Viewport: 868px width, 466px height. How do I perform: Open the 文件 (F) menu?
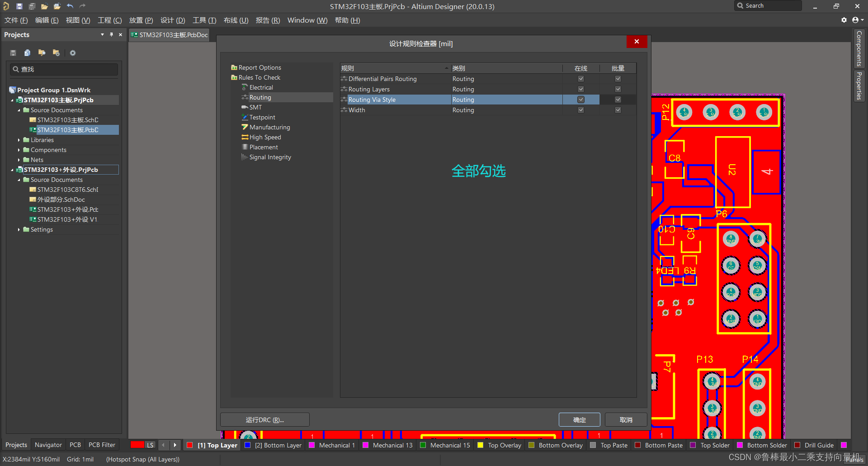pos(16,20)
